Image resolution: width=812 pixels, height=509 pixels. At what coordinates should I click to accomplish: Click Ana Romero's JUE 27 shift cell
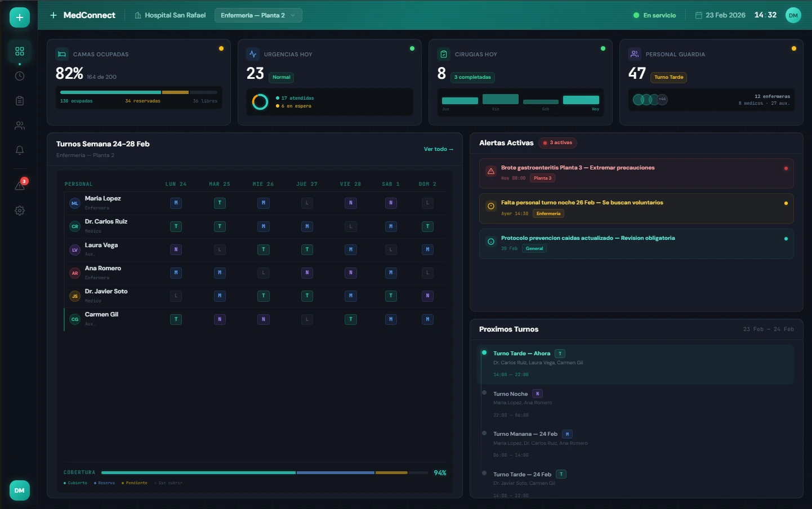click(x=307, y=273)
